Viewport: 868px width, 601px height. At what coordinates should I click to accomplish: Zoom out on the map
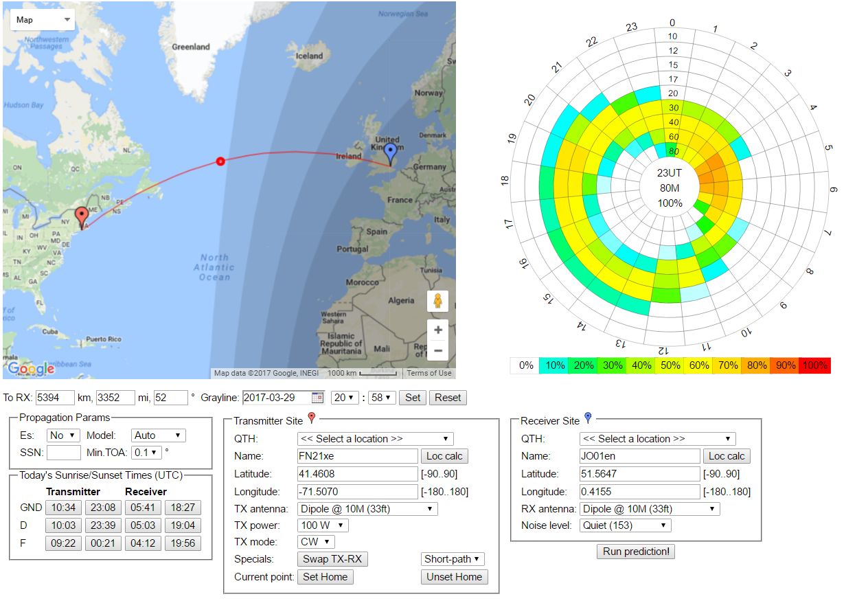tap(437, 351)
